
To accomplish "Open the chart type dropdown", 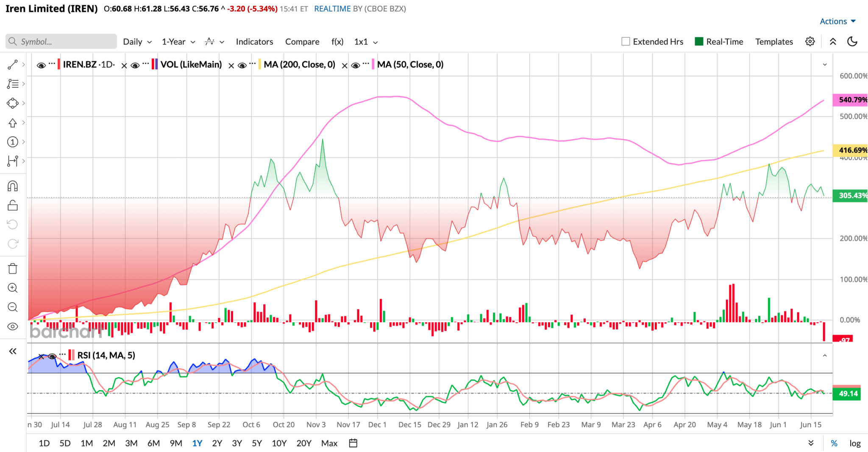I will click(x=214, y=42).
